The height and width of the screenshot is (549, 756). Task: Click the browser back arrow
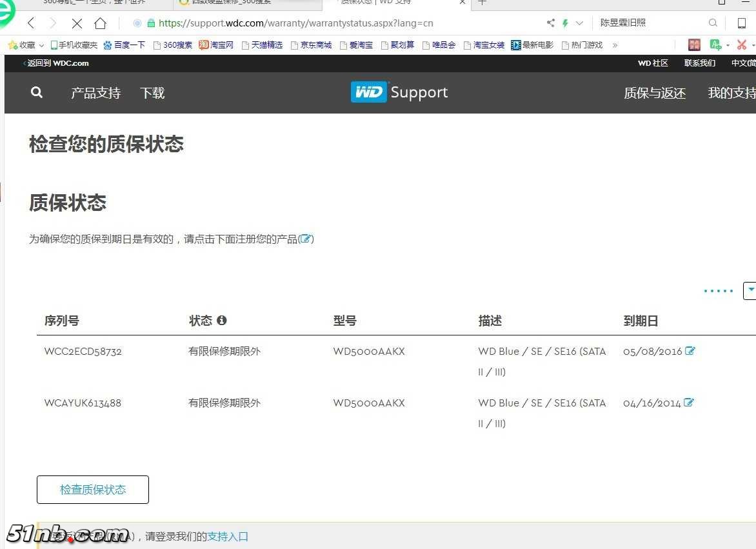coord(31,23)
